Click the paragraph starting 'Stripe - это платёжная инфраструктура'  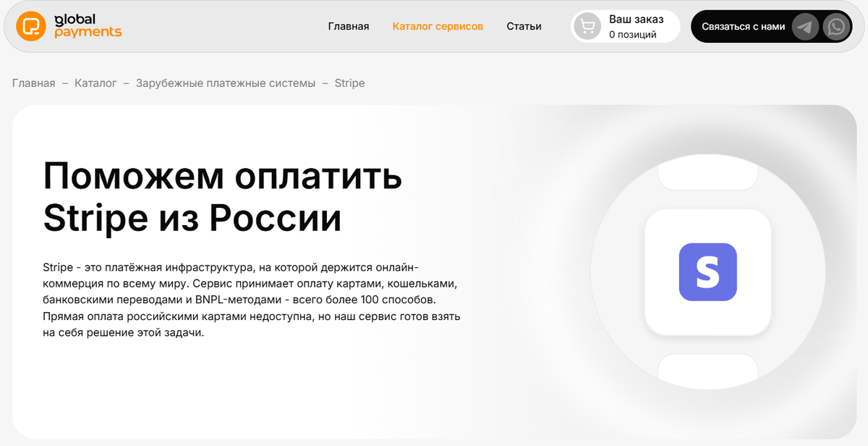click(x=252, y=300)
